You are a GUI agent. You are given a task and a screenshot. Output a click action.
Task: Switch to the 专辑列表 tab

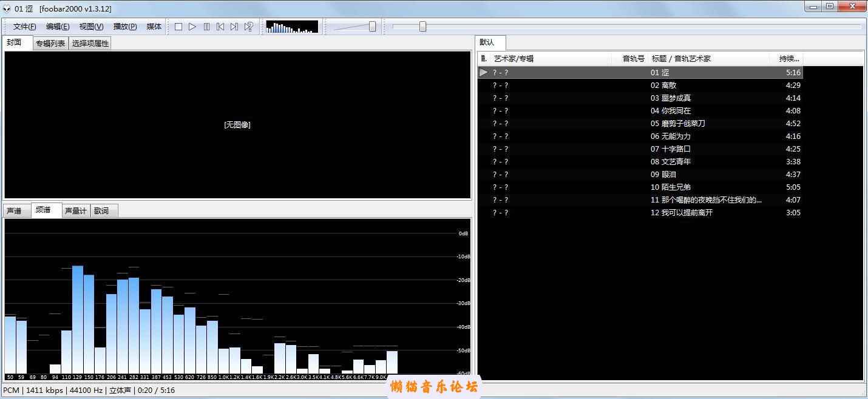pos(50,44)
